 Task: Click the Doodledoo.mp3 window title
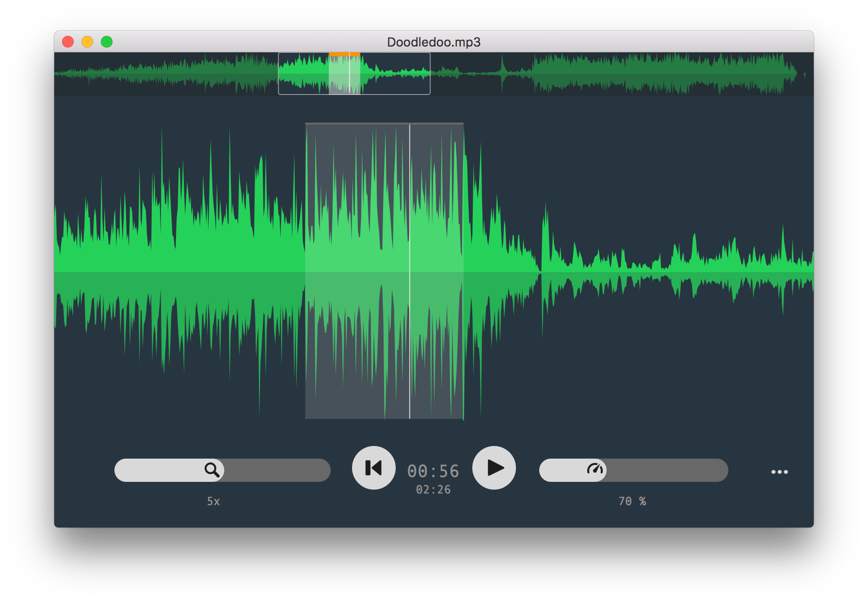(434, 42)
